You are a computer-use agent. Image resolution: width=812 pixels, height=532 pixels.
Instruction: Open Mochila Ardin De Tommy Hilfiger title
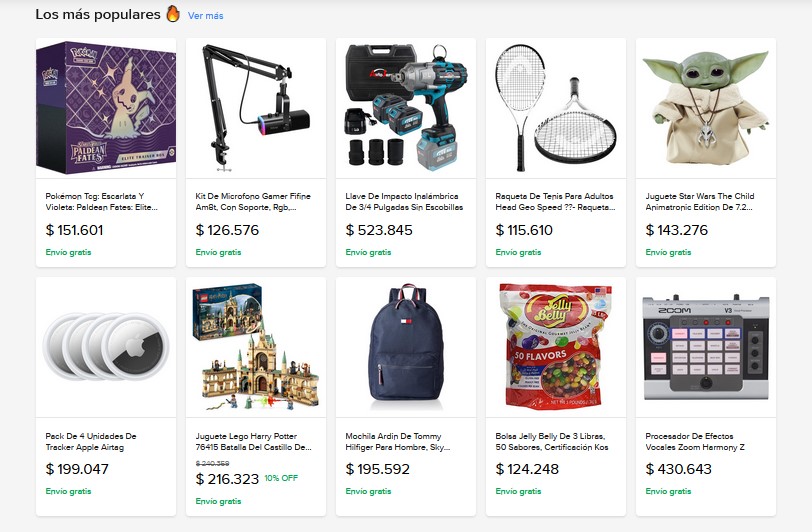click(398, 441)
